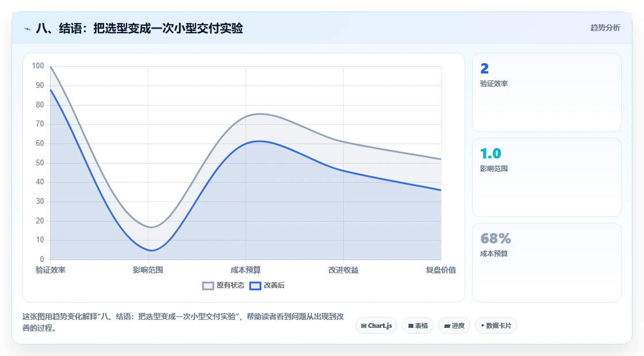Image resolution: width=644 pixels, height=356 pixels.
Task: Open the 影响范围 stat card showing 1.0
Action: click(547, 177)
